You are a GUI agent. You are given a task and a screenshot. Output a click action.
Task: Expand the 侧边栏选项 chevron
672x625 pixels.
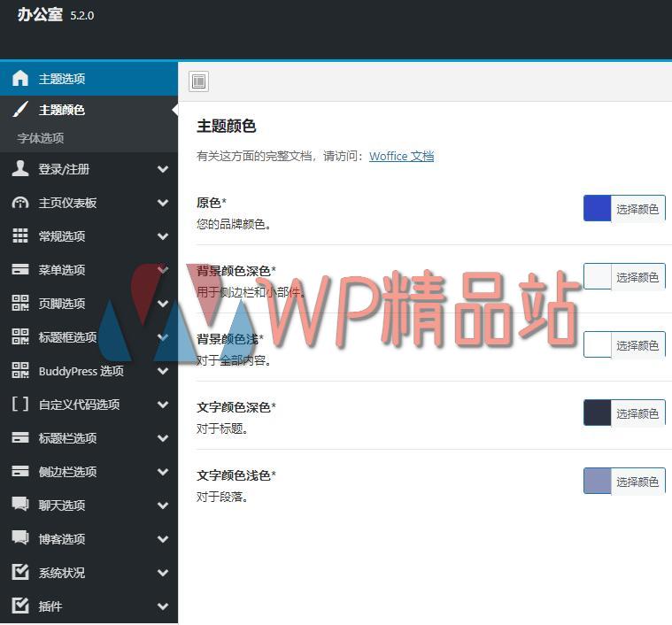pos(163,472)
